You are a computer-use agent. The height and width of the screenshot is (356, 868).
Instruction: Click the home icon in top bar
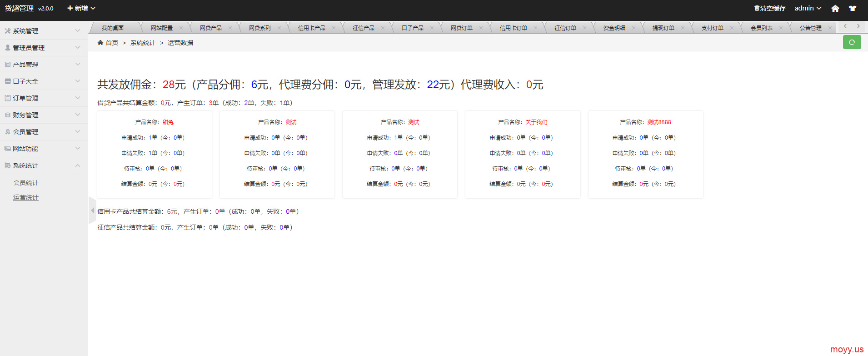(x=835, y=9)
